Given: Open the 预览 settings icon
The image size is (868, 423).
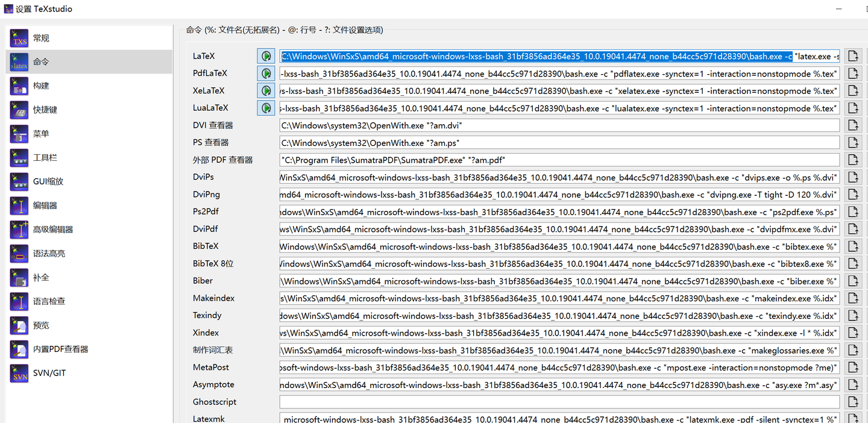Looking at the screenshot, I should coord(19,325).
